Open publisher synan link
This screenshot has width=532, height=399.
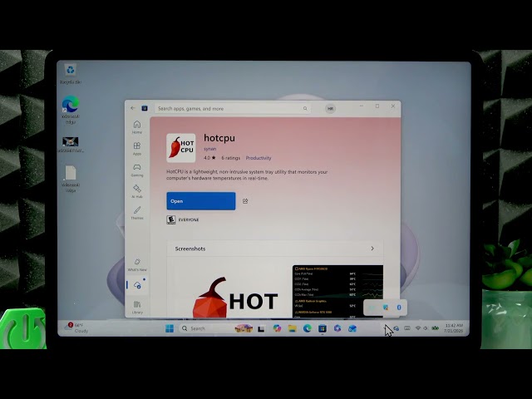click(209, 149)
